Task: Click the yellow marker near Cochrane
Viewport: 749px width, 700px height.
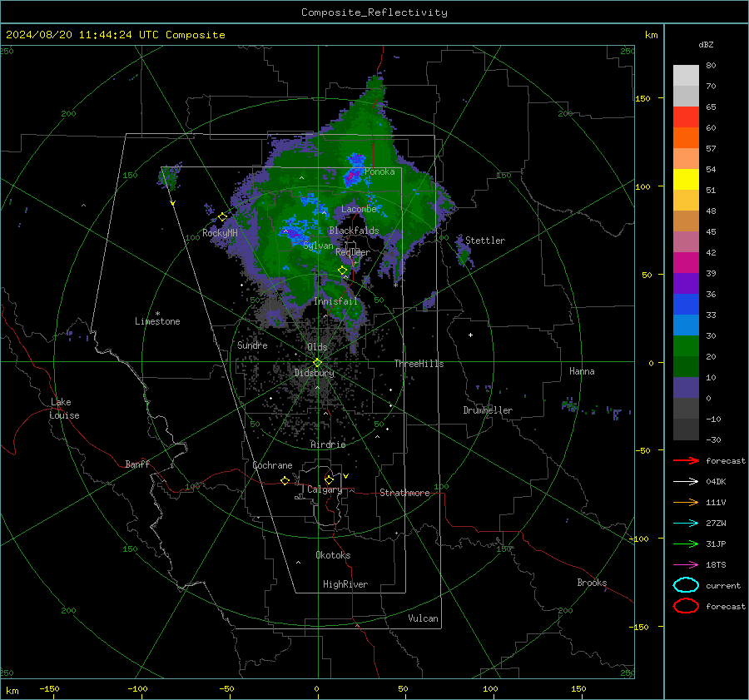Action: point(285,480)
